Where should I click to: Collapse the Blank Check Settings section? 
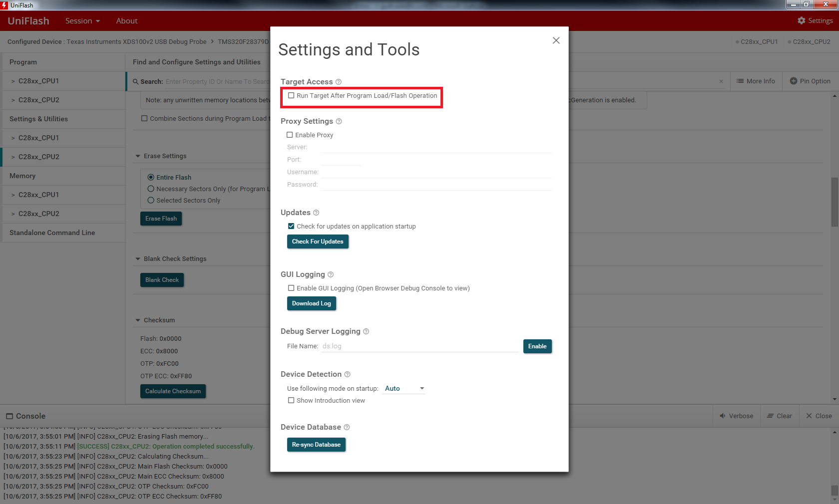[x=138, y=259]
